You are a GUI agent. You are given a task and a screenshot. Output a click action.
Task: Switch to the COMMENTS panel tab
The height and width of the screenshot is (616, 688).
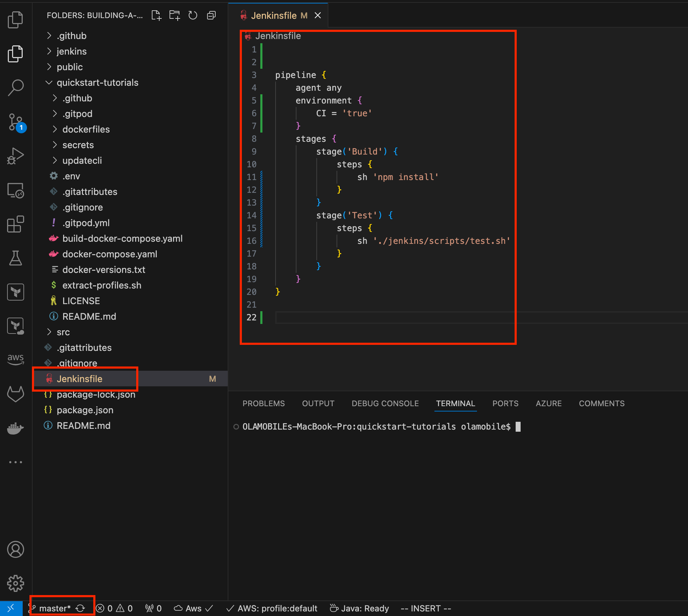(601, 403)
